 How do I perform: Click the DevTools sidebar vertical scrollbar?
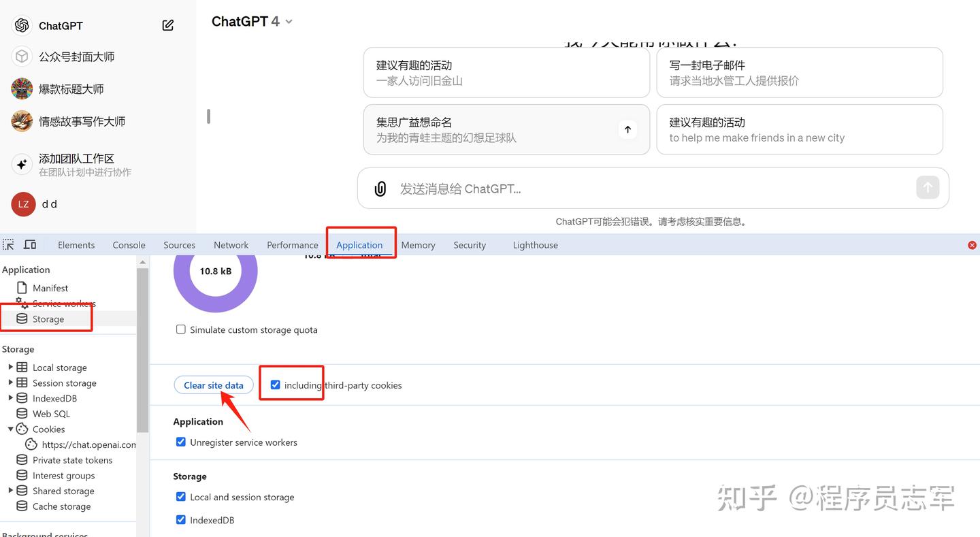tap(142, 351)
